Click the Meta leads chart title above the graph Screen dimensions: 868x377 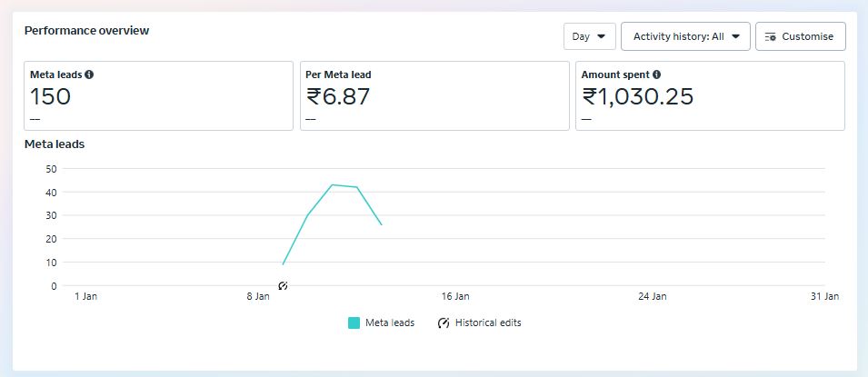tap(55, 144)
